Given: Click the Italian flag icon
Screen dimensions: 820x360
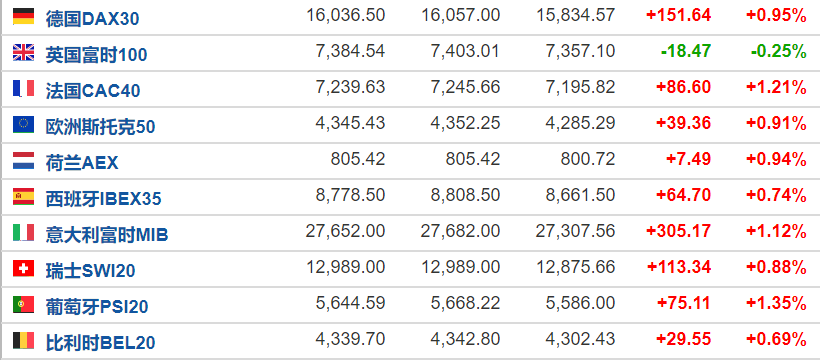Looking at the screenshot, I should click(x=24, y=232).
